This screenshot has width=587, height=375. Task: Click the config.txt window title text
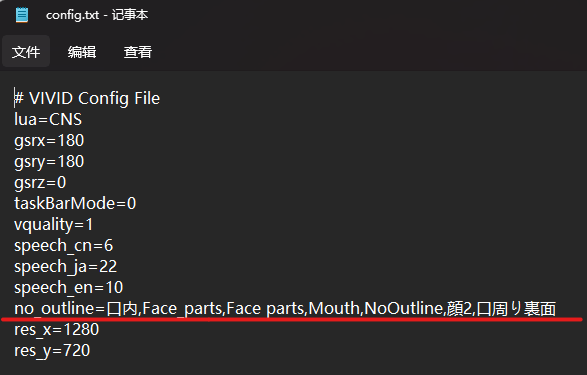point(97,15)
